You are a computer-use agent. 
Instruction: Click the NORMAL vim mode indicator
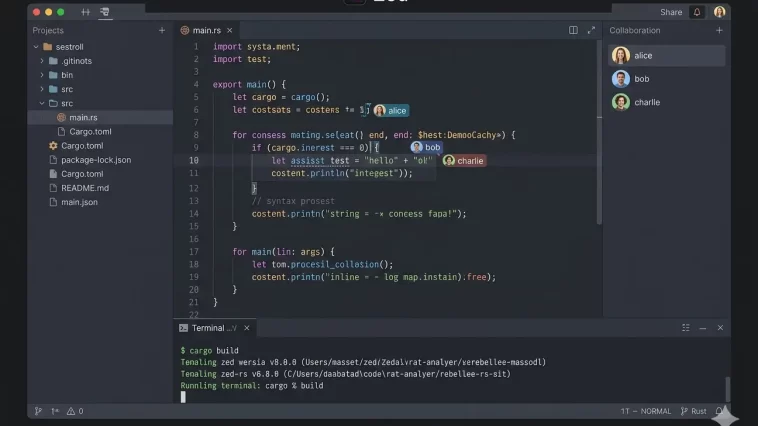pos(656,411)
